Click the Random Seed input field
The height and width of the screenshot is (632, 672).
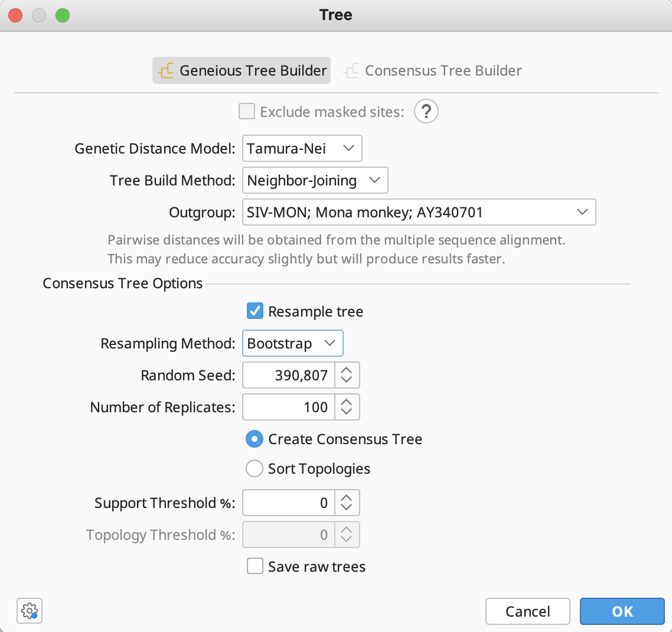(289, 375)
